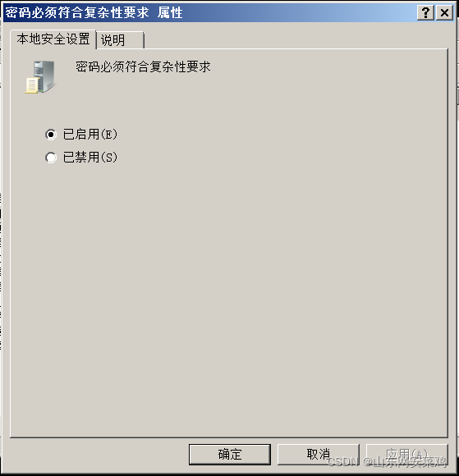Click the CSDN watermark text
The width and height of the screenshot is (459, 476).
coord(388,461)
